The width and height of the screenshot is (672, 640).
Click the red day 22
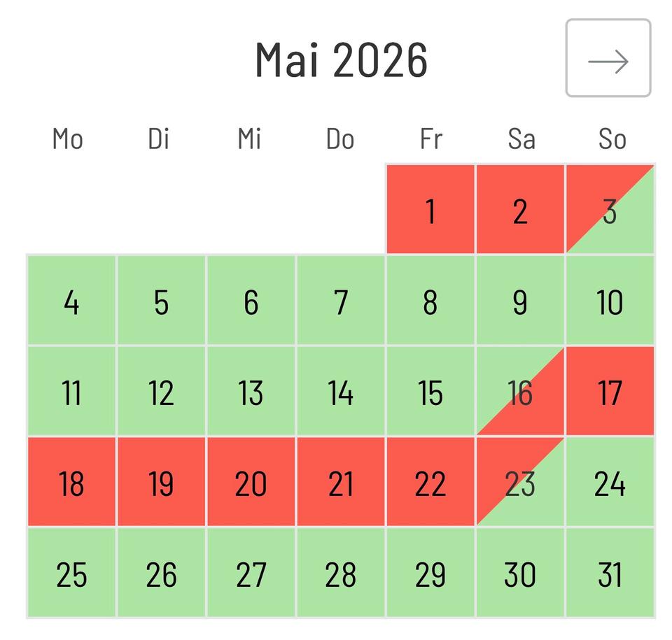[430, 482]
